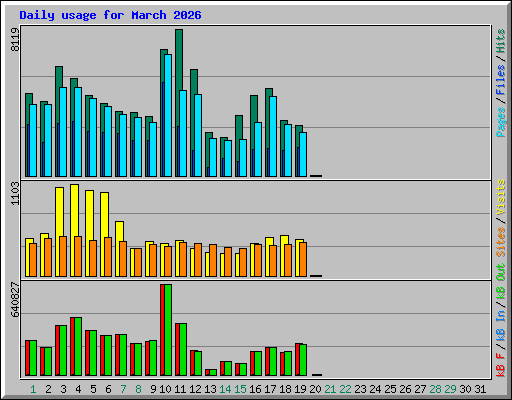Click day 16 on the date axis
The image size is (512, 400).
(x=255, y=389)
